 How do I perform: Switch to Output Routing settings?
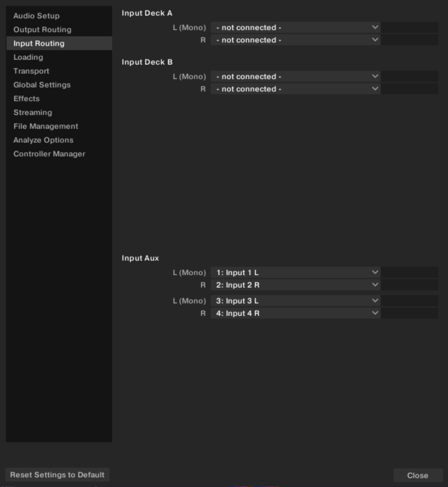[42, 29]
